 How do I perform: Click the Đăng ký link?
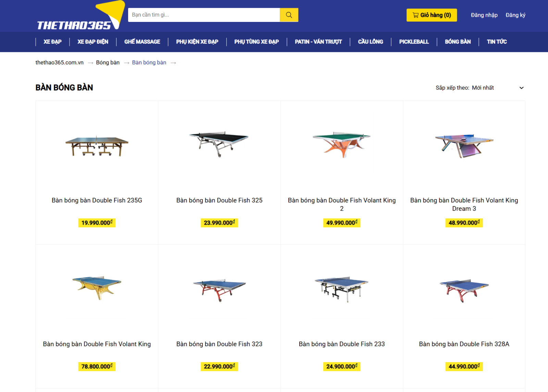coord(515,15)
